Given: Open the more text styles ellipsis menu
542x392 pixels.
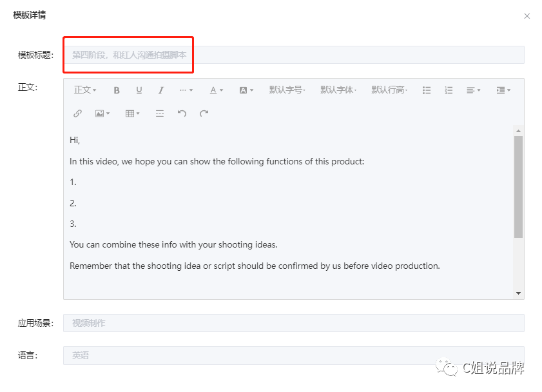Looking at the screenshot, I should (x=186, y=90).
